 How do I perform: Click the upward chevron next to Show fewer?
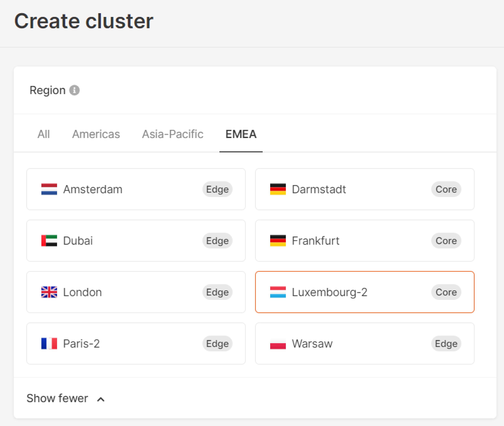point(101,398)
